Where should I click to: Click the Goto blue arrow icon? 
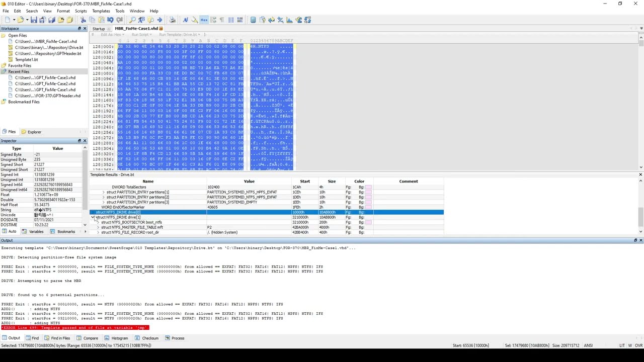pyautogui.click(x=159, y=20)
